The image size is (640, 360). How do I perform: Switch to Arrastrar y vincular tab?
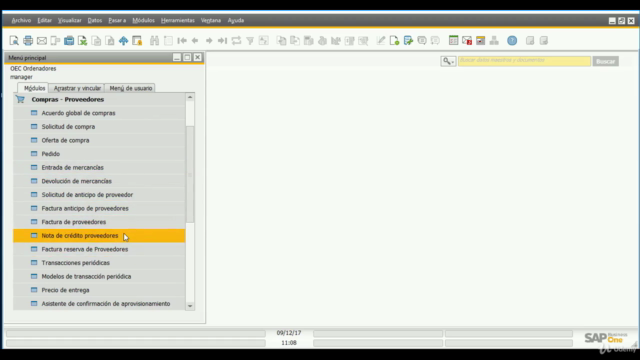[77, 88]
